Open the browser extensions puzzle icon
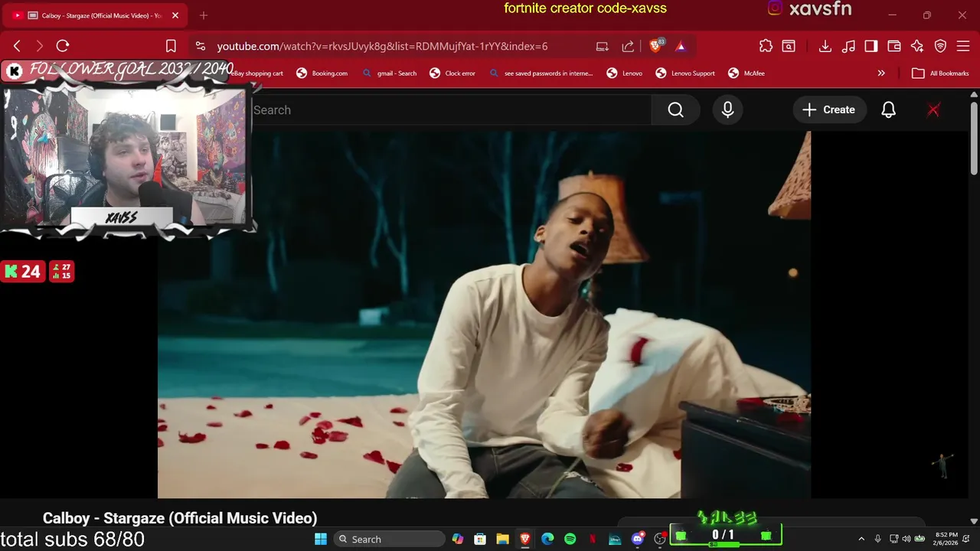Image resolution: width=980 pixels, height=551 pixels. click(766, 46)
